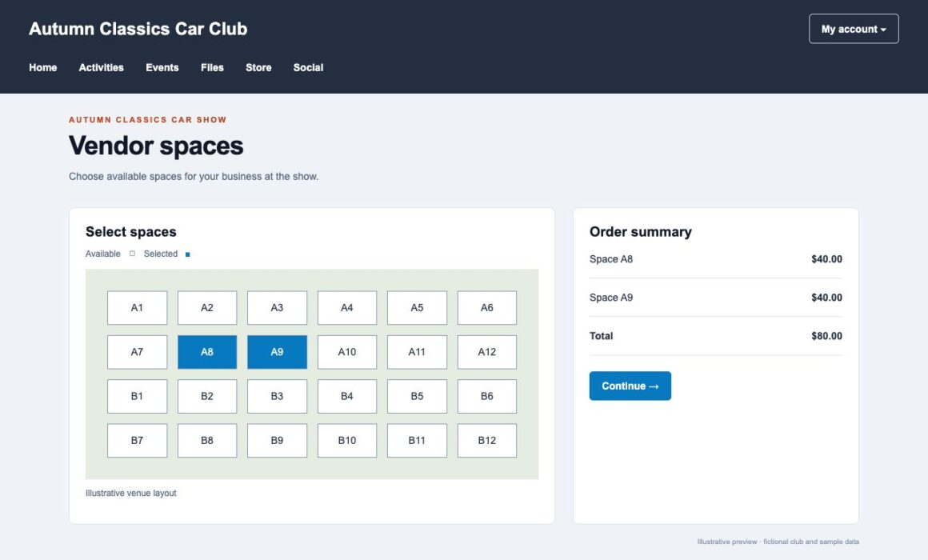Select vendor space A12
Viewport: 928px width, 560px height.
(x=487, y=352)
